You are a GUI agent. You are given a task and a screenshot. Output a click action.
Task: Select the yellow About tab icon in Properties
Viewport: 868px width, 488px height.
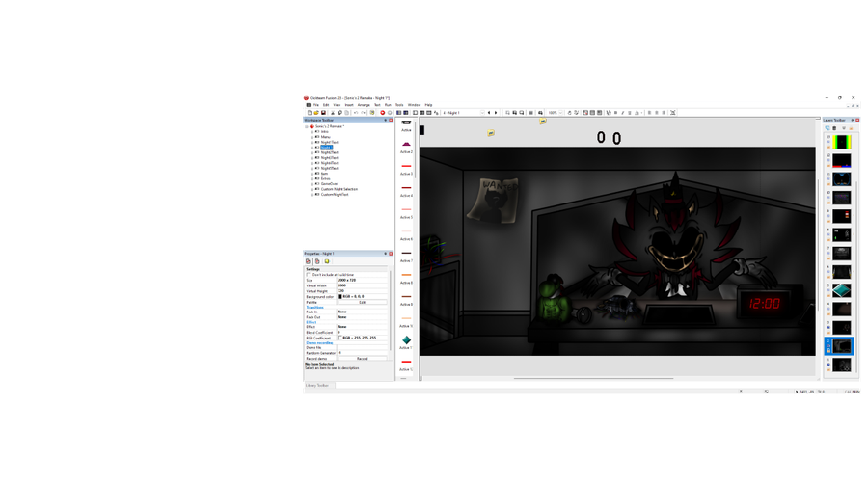(x=327, y=261)
